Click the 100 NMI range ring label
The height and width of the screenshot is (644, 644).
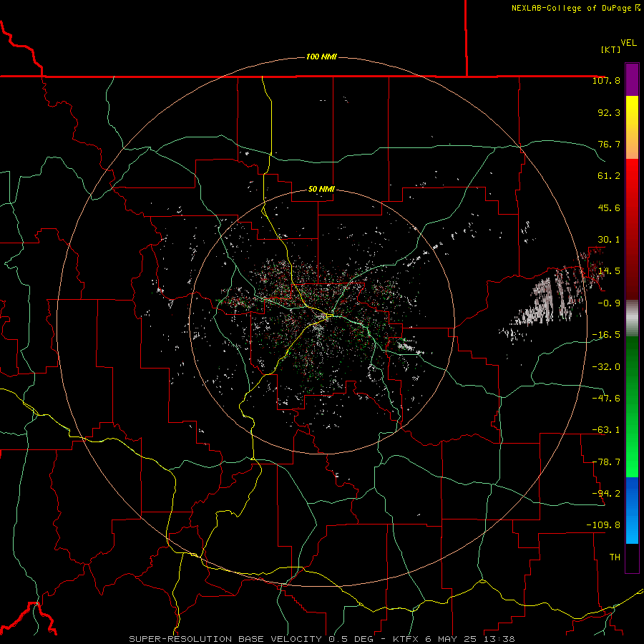(321, 57)
